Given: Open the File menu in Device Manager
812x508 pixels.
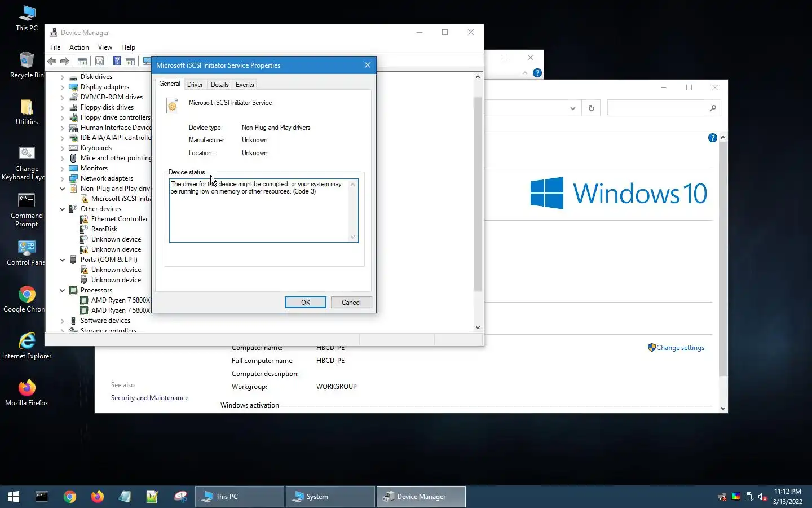Looking at the screenshot, I should 55,47.
